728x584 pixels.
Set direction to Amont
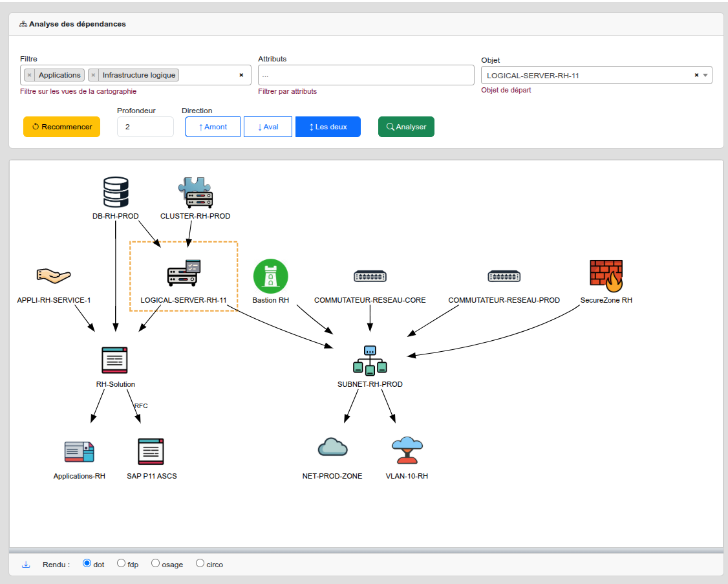pyautogui.click(x=213, y=127)
